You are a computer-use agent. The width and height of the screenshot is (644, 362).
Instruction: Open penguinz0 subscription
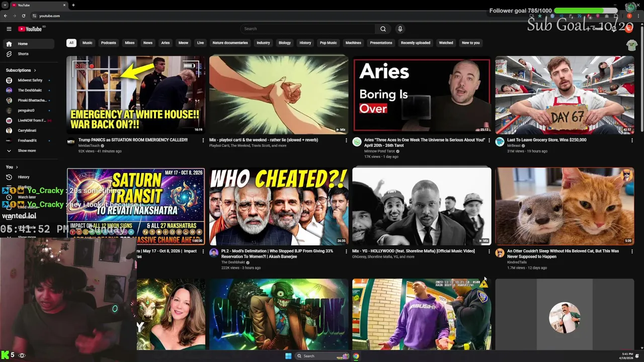[x=29, y=111]
